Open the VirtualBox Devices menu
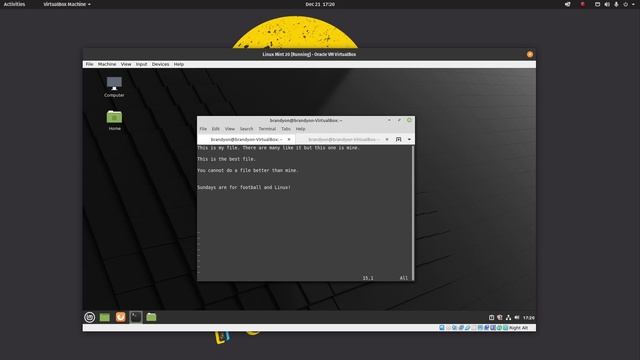This screenshot has width=640, height=360. click(160, 64)
